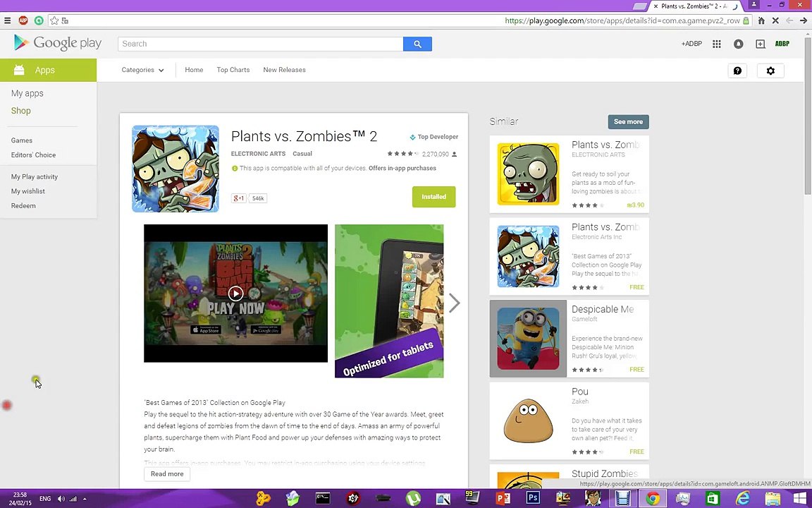
Task: Open the Optimized for tablets screenshot
Action: pos(389,301)
